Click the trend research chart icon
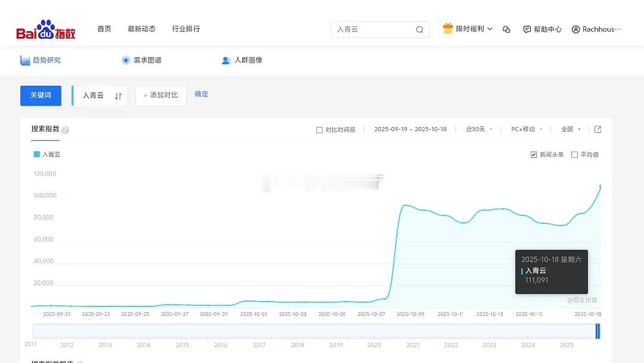 point(25,60)
